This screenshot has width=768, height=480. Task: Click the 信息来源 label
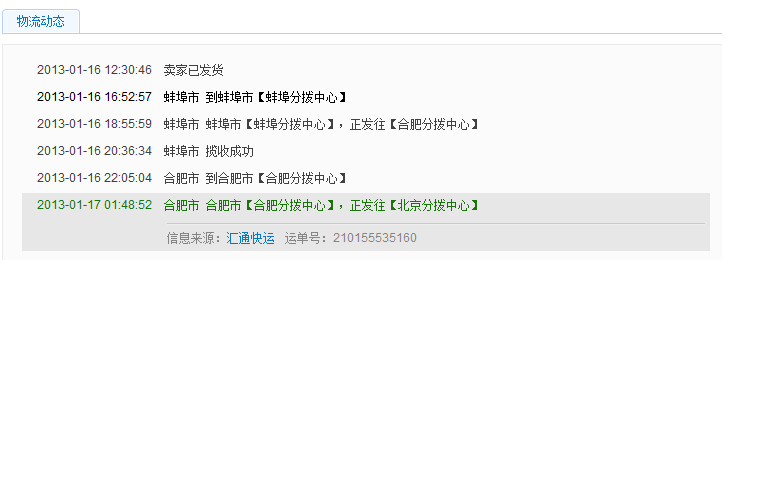[193, 238]
